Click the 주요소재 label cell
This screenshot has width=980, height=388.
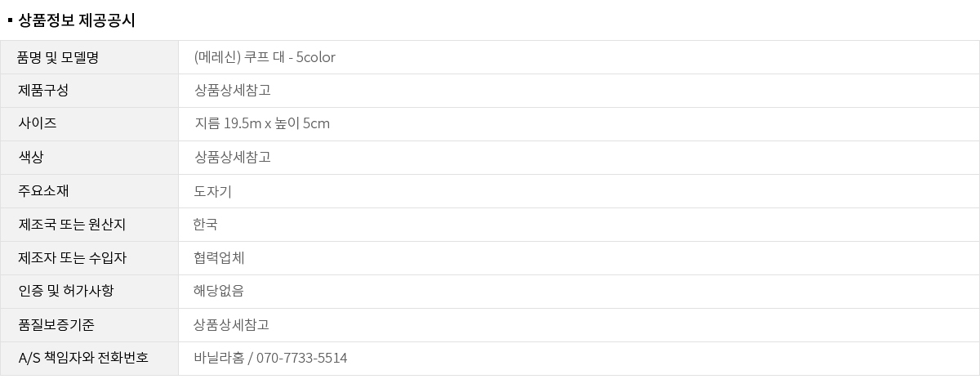43,191
